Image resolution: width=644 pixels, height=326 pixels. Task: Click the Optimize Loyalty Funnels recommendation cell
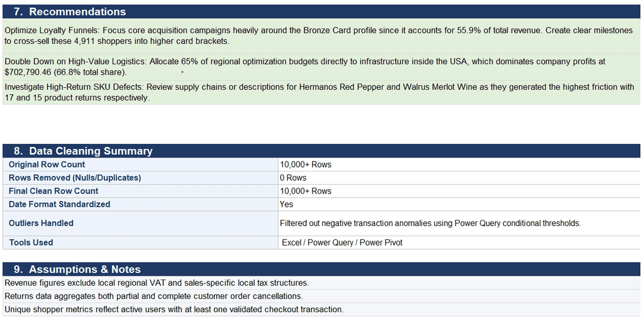[x=321, y=36]
